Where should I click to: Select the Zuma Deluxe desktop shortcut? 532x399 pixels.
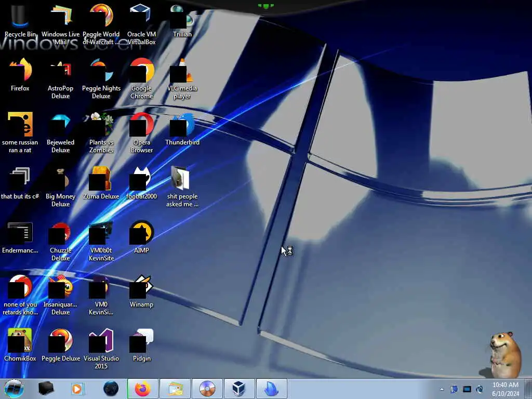[101, 183]
